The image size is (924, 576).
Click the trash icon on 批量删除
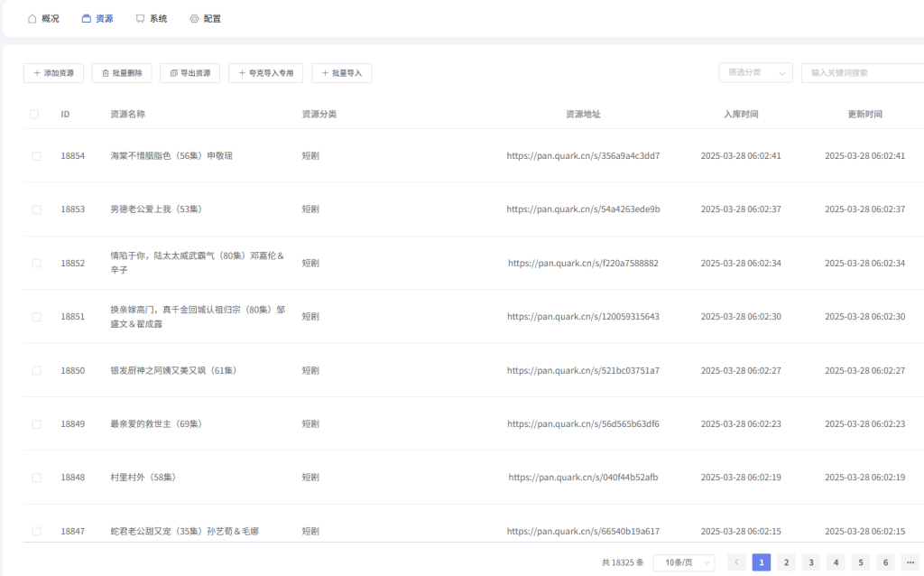click(106, 73)
